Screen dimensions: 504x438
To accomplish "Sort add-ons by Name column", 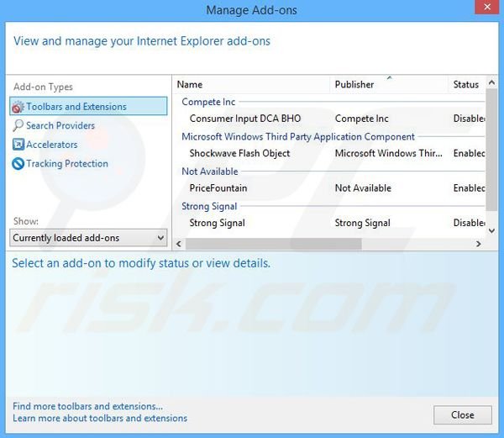I will tap(252, 85).
